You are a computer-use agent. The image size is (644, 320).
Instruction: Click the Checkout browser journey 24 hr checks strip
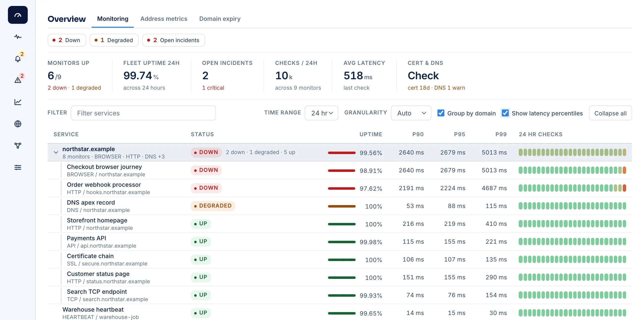[572, 170]
